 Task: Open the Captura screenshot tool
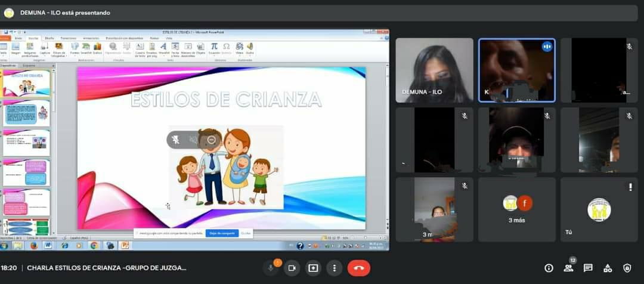pyautogui.click(x=45, y=50)
